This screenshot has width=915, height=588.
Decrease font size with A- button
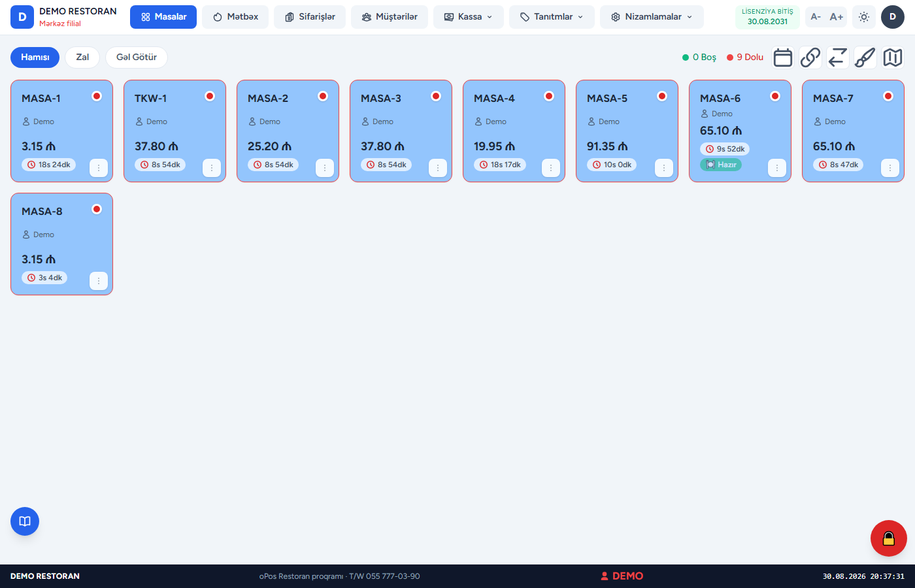(816, 17)
